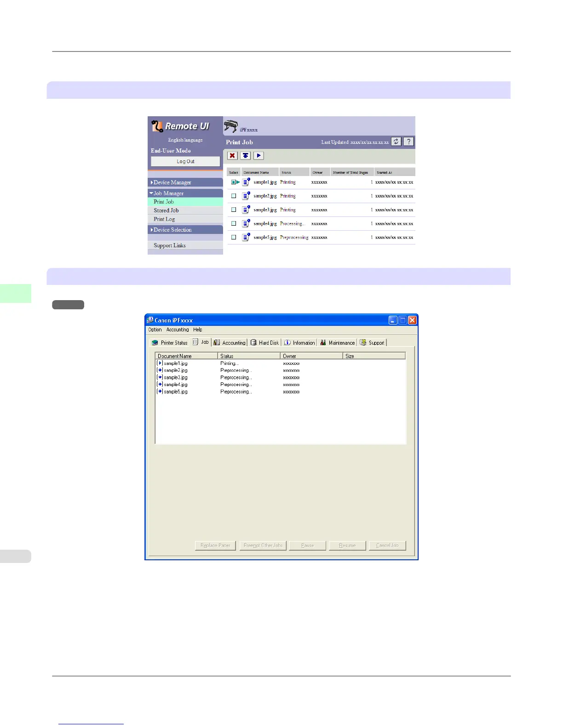Uncheck the selected sample1.jpg checkbox

234,182
